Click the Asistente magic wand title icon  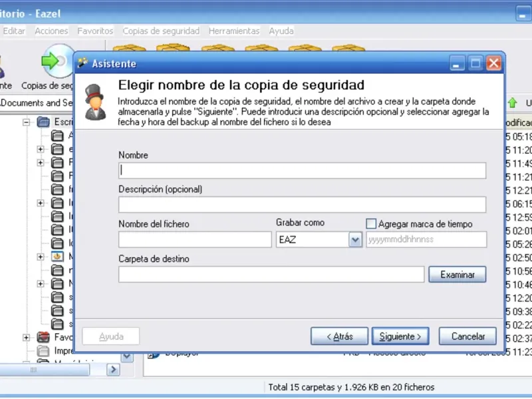82,63
